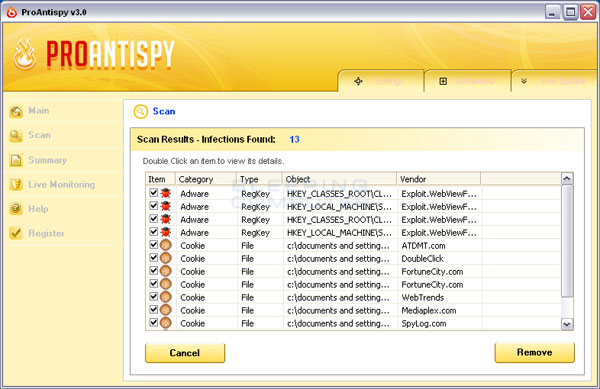Open the Advanced tab
This screenshot has width=600, height=389.
point(468,81)
